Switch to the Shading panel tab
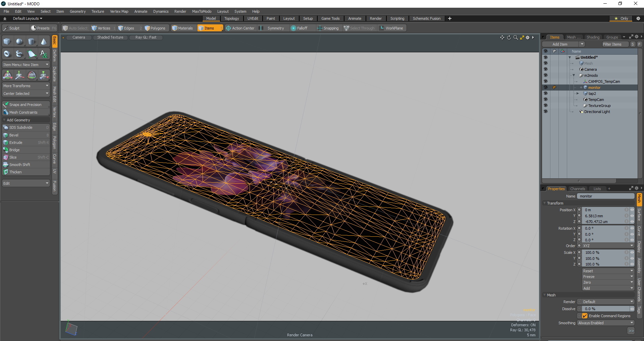Screen dimensions: 644x341 (x=593, y=37)
